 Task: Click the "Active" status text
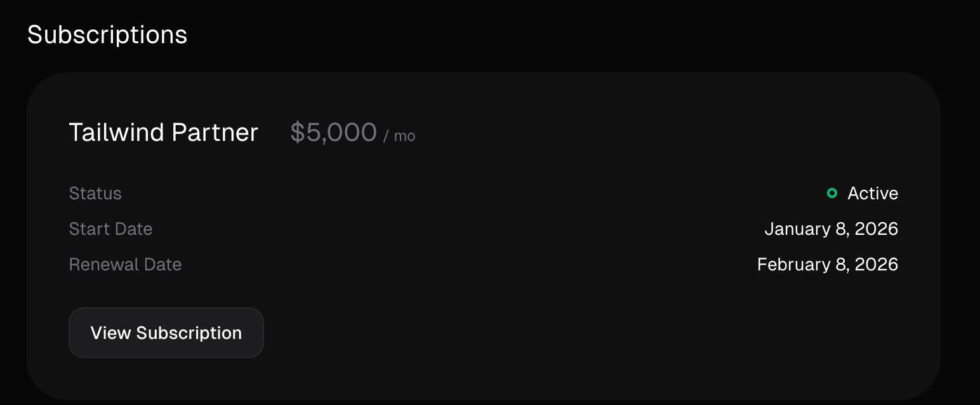pos(873,193)
